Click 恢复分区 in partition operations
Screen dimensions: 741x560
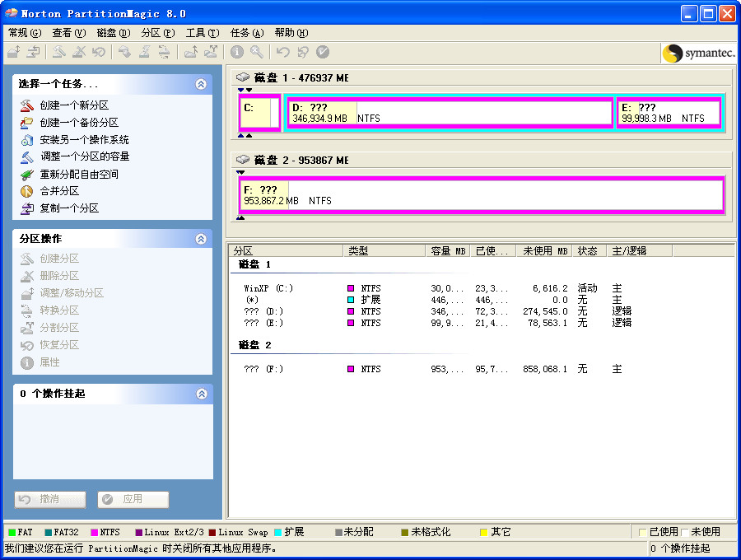tap(59, 345)
